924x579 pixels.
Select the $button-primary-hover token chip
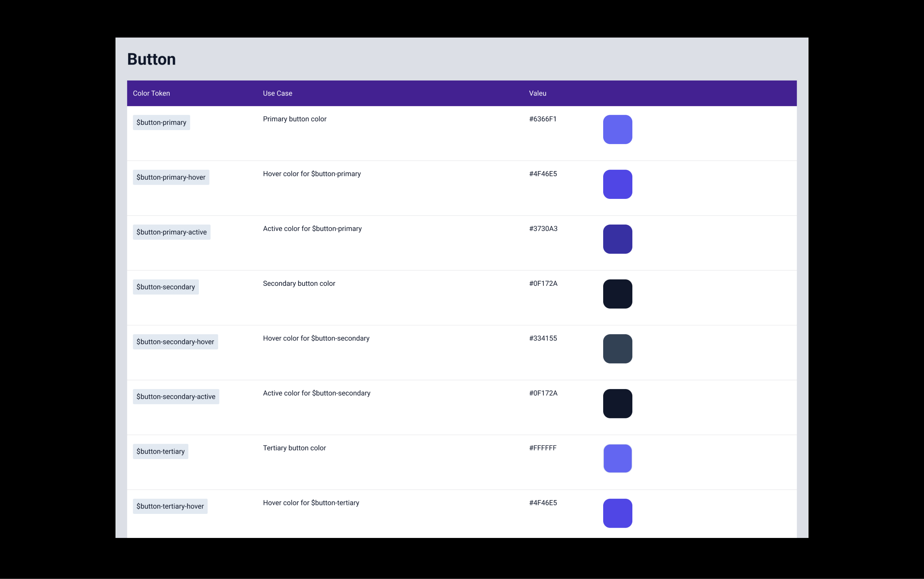pyautogui.click(x=171, y=177)
